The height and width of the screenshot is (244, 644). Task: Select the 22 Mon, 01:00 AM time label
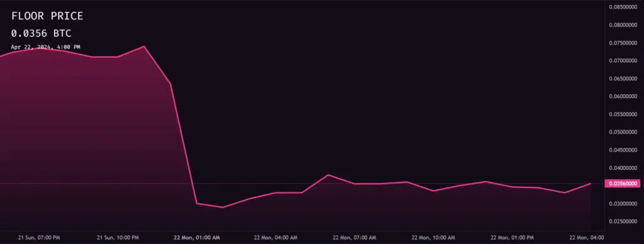point(196,238)
